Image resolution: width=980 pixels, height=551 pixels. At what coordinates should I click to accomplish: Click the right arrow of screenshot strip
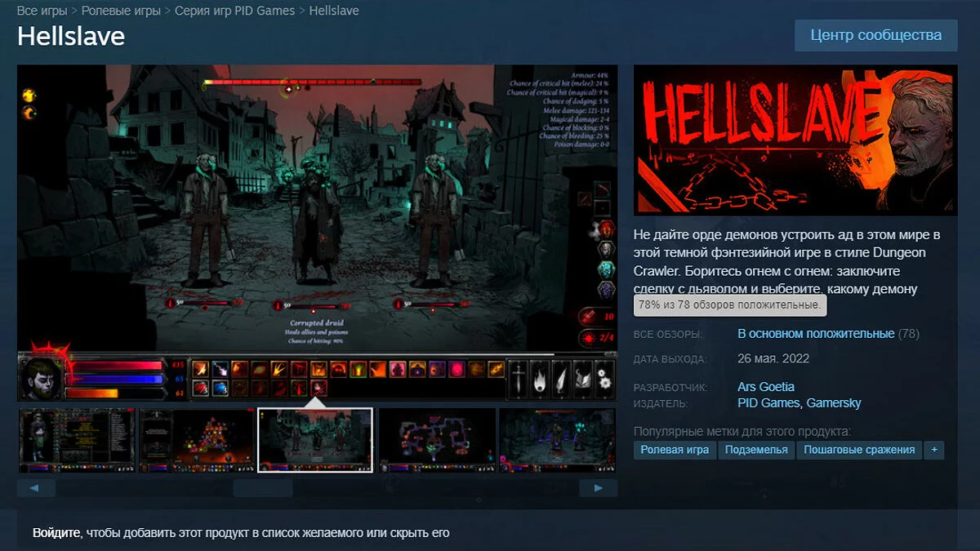[x=599, y=488]
